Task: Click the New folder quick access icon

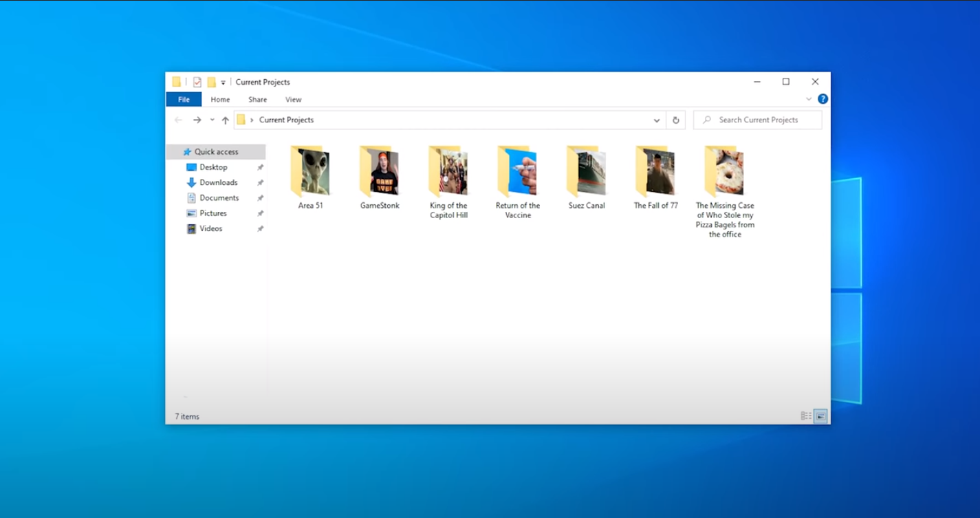Action: 211,82
